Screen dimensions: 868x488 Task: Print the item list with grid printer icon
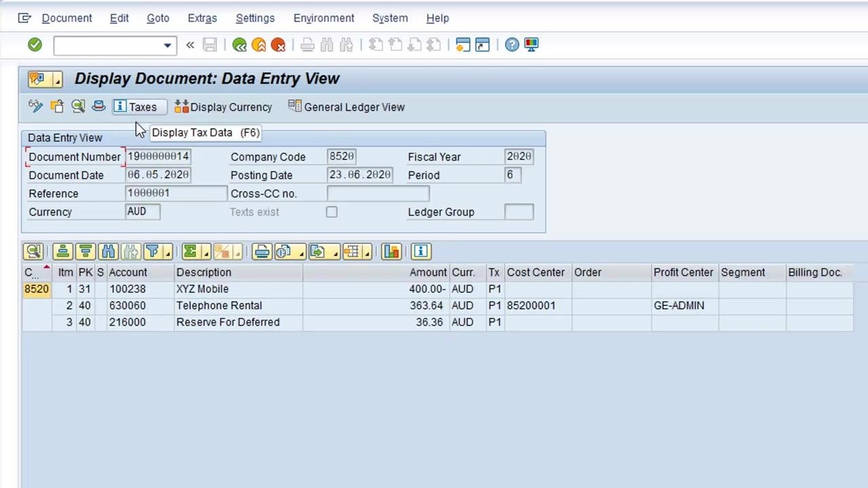pyautogui.click(x=262, y=252)
